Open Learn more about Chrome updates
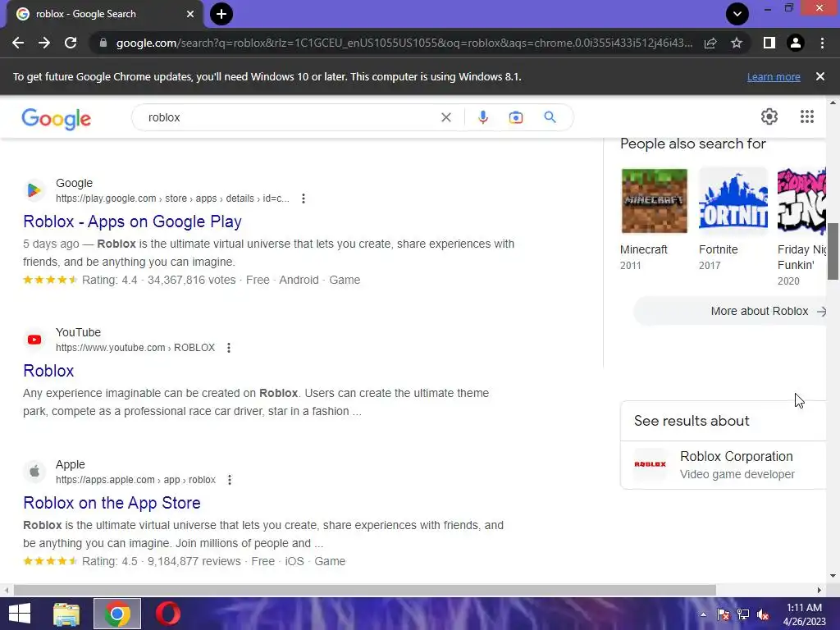The height and width of the screenshot is (630, 840). point(774,76)
